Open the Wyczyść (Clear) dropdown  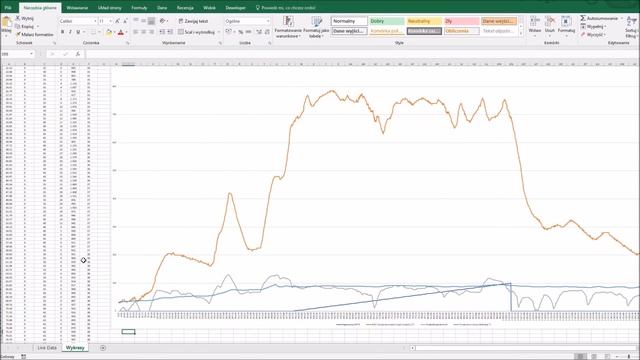click(x=593, y=35)
